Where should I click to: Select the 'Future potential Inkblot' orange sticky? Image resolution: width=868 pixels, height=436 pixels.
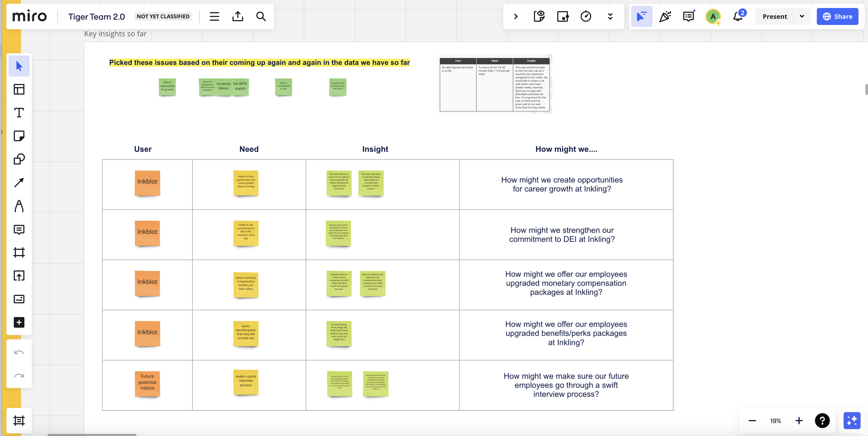tap(148, 384)
